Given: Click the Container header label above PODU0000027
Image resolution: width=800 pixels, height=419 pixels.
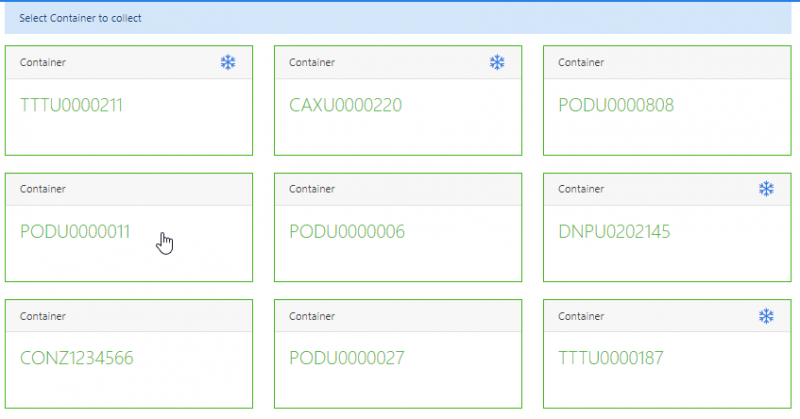Looking at the screenshot, I should click(x=311, y=316).
